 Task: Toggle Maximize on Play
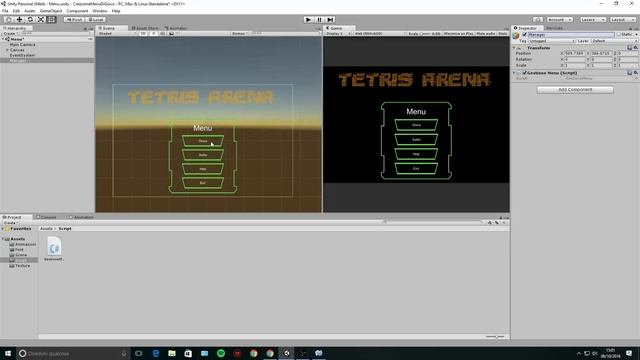coord(458,33)
